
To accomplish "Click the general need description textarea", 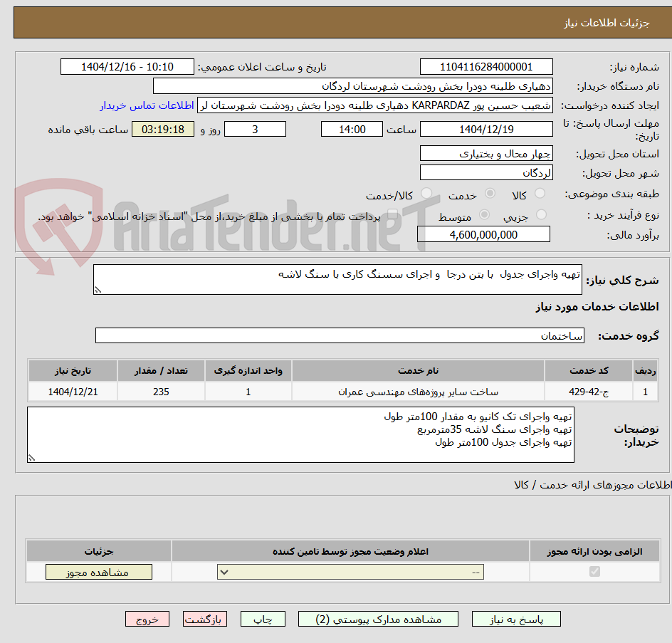I will click(x=337, y=280).
